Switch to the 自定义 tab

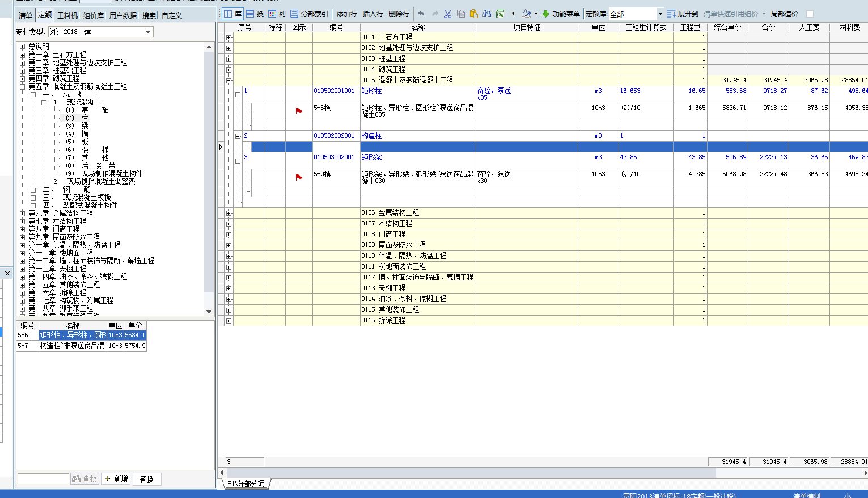(172, 16)
